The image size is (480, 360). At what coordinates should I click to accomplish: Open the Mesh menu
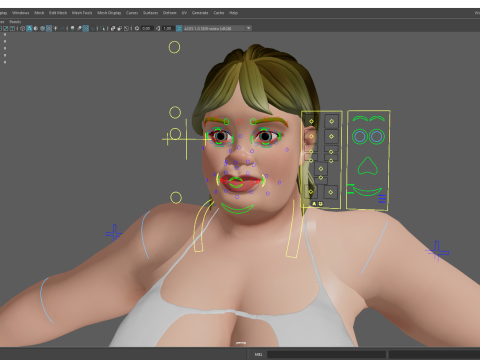(x=39, y=13)
